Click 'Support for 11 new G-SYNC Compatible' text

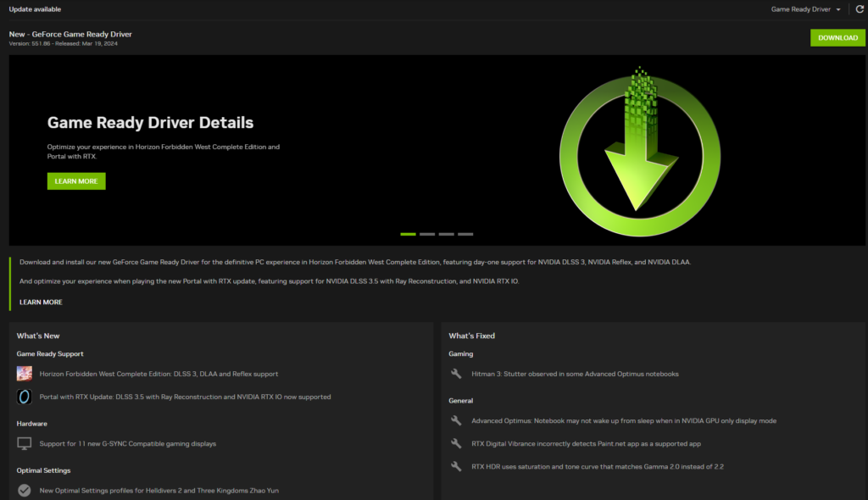[128, 444]
